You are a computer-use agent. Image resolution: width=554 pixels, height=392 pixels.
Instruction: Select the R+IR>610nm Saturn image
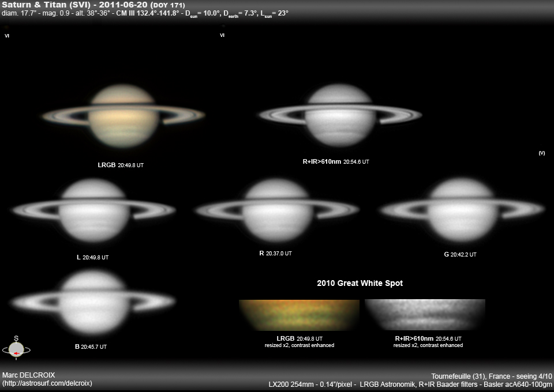[340, 115]
